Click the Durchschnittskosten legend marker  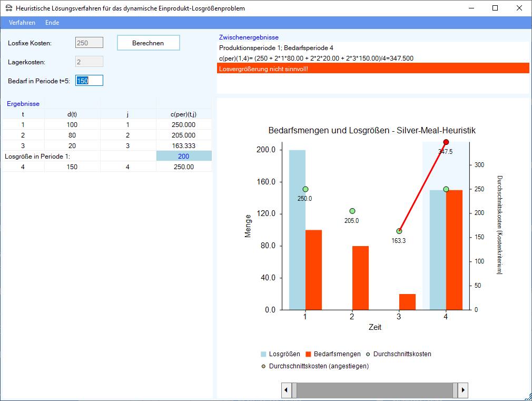pyautogui.click(x=368, y=354)
